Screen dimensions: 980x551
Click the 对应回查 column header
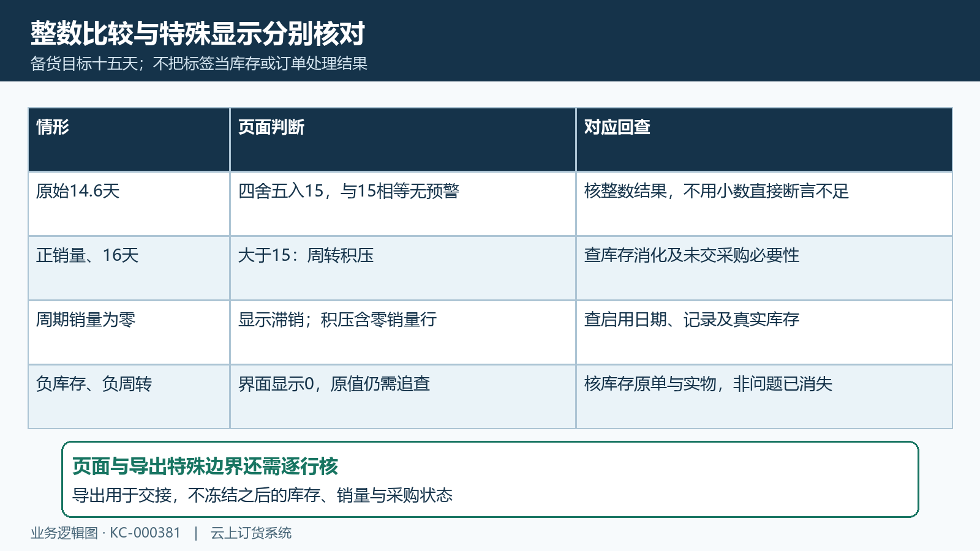[764, 140]
